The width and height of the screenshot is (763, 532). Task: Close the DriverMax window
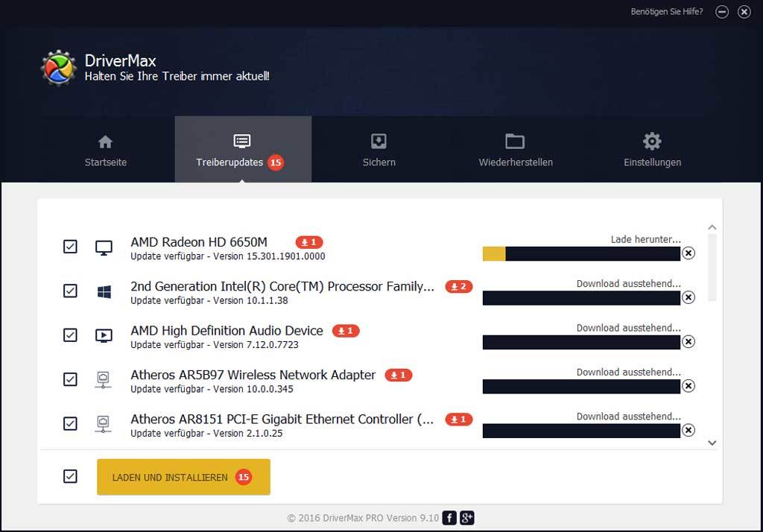coord(744,12)
